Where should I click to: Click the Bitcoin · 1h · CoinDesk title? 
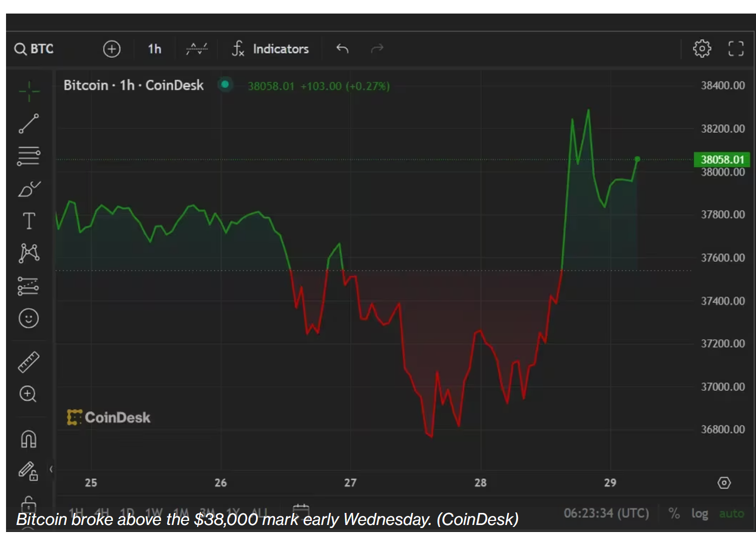tap(134, 85)
